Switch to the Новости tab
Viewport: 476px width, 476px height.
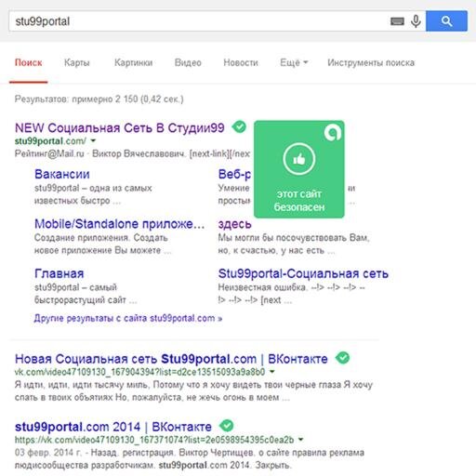pos(241,62)
